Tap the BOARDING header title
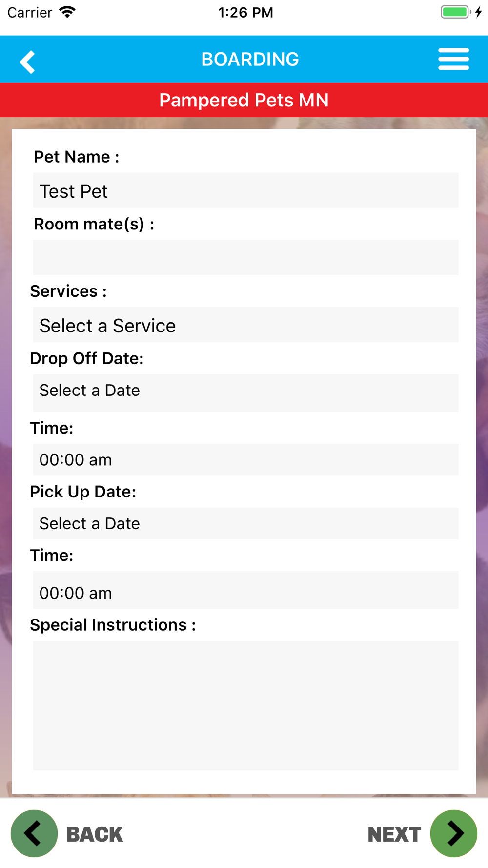The height and width of the screenshot is (868, 488). pyautogui.click(x=250, y=59)
